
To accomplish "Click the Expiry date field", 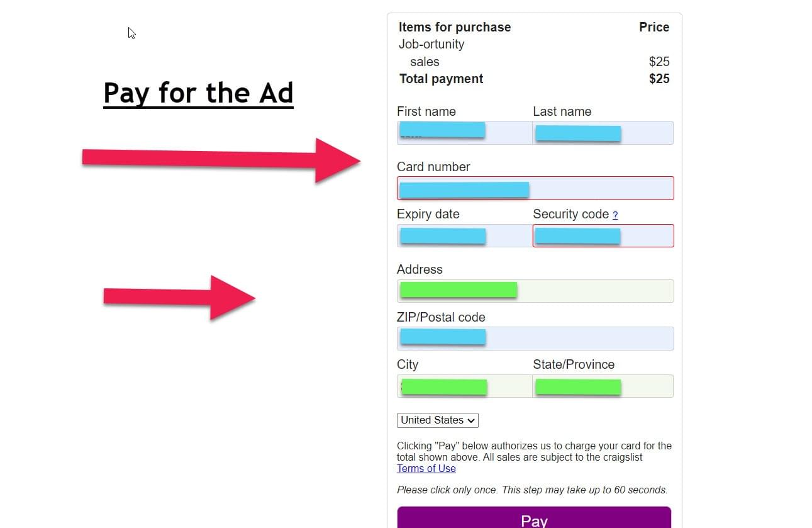I will point(464,236).
